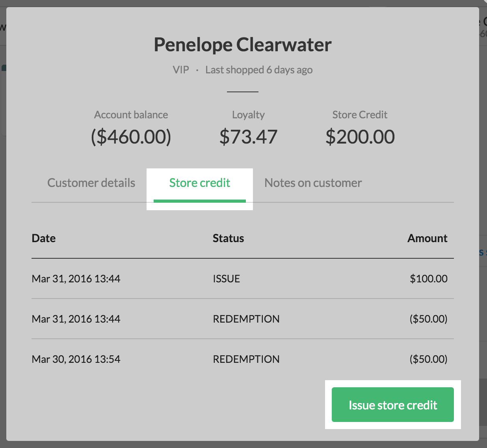
Task: Select the Mar 31 REDEMPTION row
Action: tap(243, 319)
